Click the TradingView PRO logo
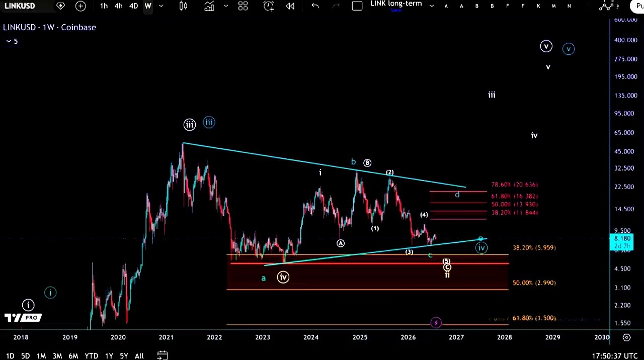 coord(23,318)
